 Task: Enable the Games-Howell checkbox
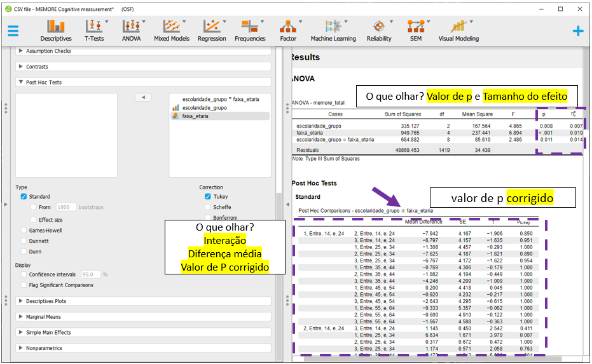(x=24, y=231)
